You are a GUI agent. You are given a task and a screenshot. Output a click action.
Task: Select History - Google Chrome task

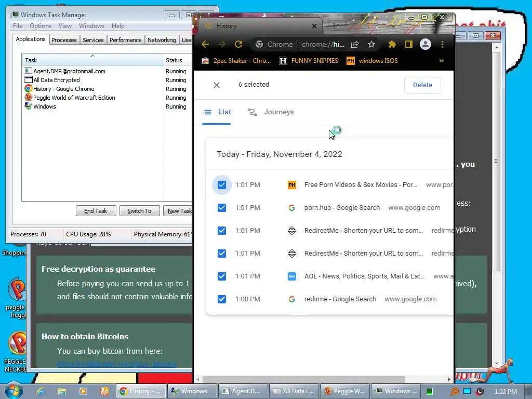pos(63,89)
